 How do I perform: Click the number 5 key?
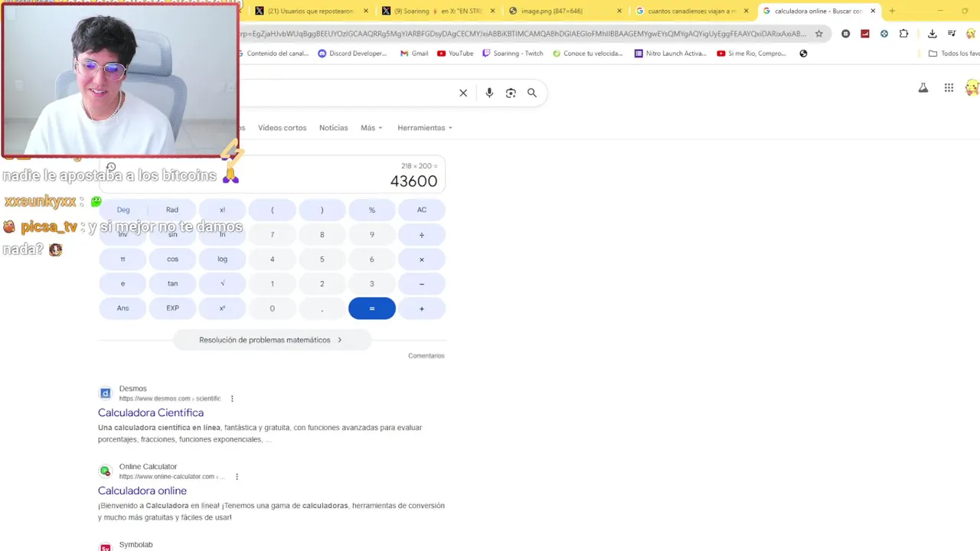point(322,259)
